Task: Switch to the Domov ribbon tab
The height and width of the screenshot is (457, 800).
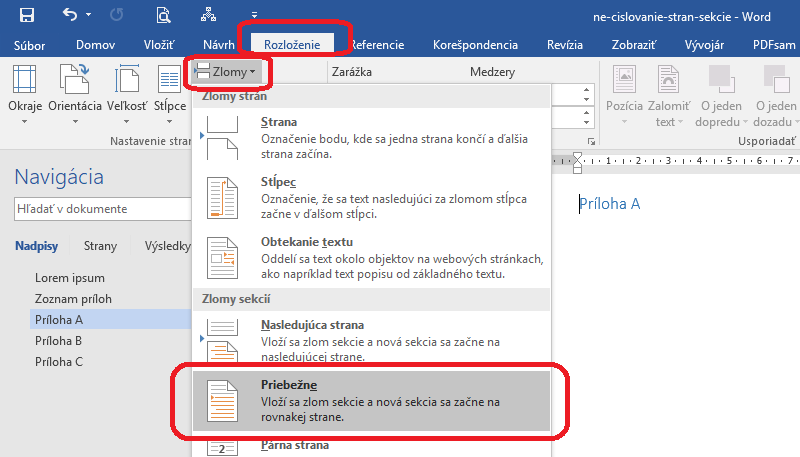Action: coord(97,45)
